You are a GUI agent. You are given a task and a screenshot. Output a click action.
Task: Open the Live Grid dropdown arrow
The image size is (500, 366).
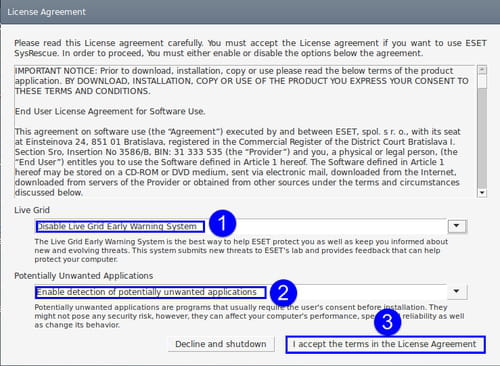pyautogui.click(x=457, y=226)
